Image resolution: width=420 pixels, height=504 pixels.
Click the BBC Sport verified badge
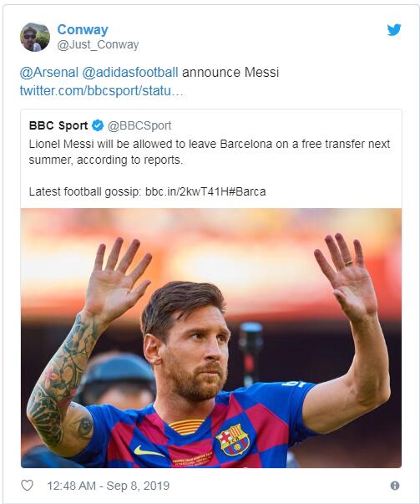98,125
